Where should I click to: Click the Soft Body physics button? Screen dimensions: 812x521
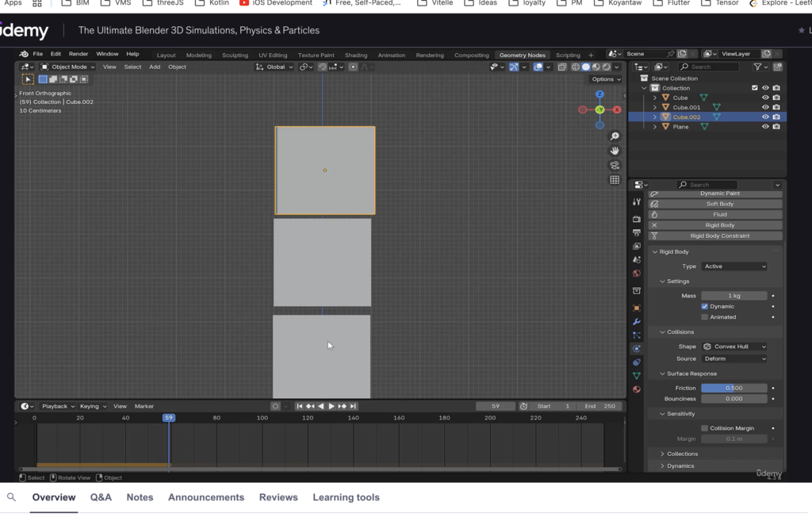tap(719, 204)
